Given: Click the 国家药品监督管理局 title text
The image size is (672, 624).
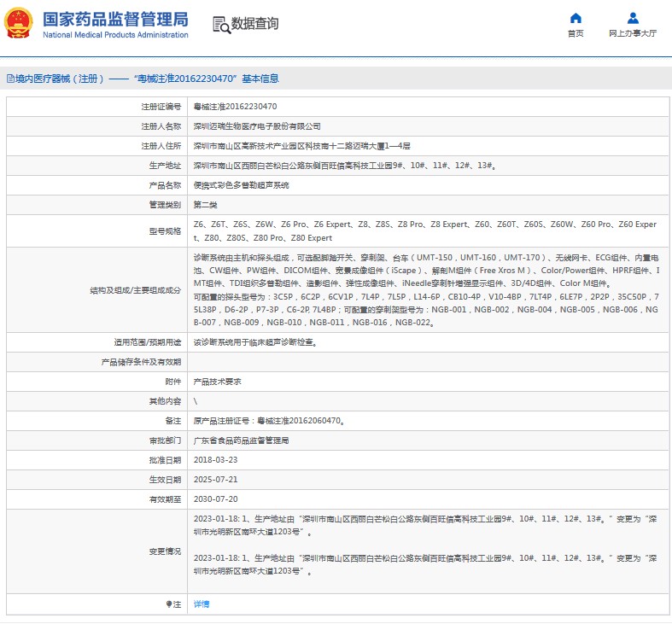Looking at the screenshot, I should coord(114,19).
